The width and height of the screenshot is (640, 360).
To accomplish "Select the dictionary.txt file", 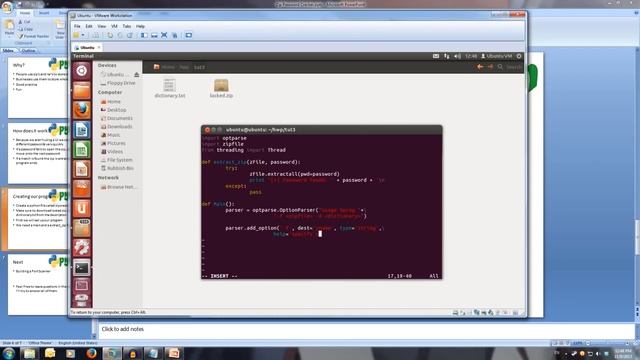I will (x=169, y=88).
